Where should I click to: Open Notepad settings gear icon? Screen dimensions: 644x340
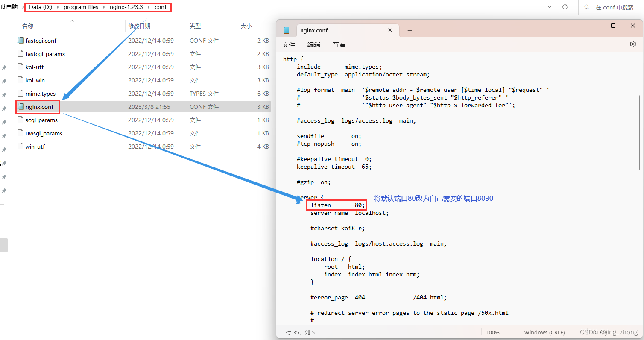[x=633, y=44]
